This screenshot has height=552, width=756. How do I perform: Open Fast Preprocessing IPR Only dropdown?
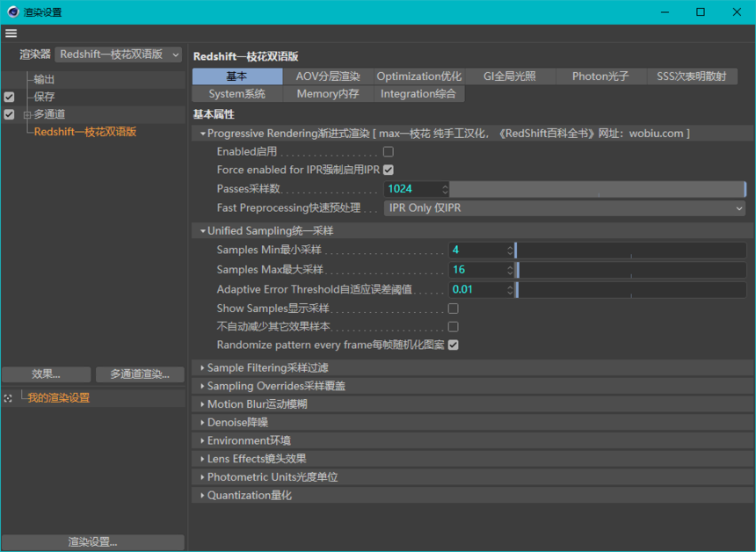tap(564, 208)
